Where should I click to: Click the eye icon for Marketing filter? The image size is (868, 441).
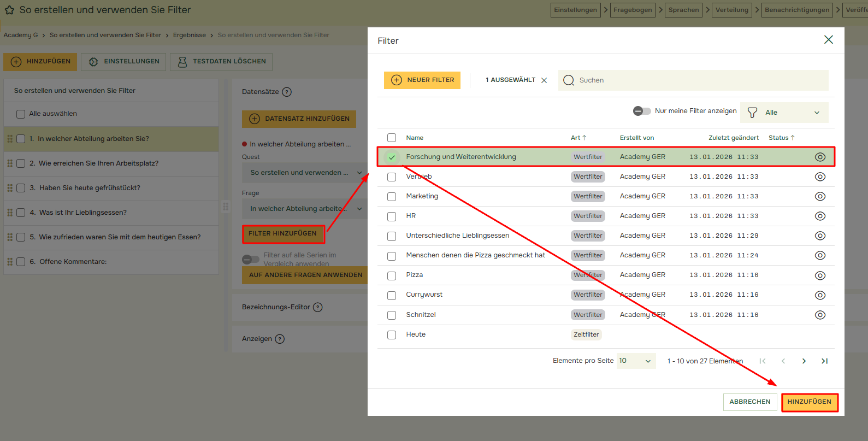coord(820,197)
